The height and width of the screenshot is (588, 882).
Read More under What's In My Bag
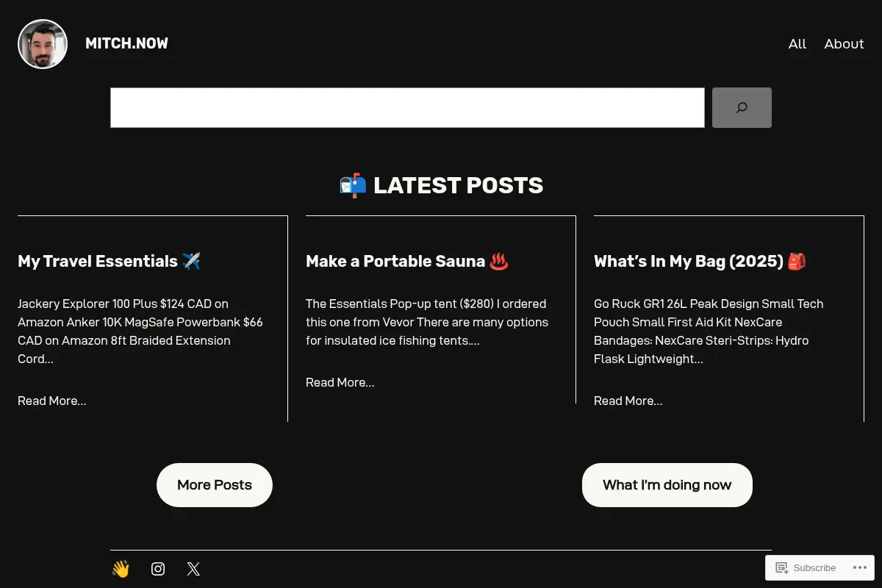pos(628,401)
